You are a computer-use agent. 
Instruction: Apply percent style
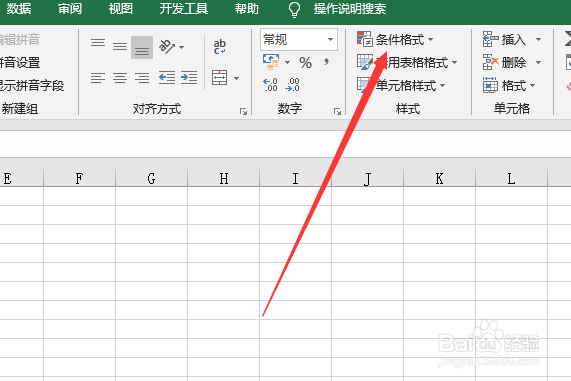coord(305,63)
